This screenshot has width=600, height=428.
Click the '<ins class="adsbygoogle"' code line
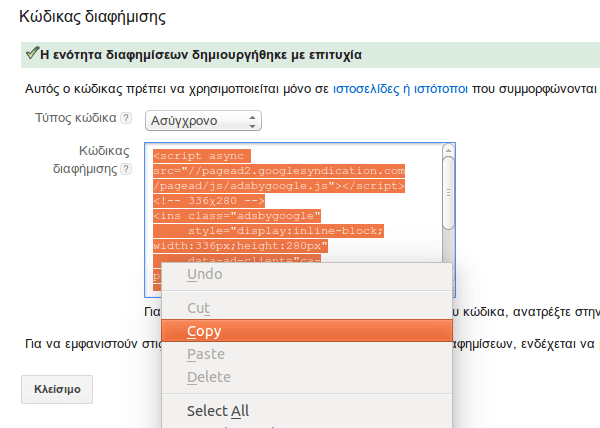[237, 216]
